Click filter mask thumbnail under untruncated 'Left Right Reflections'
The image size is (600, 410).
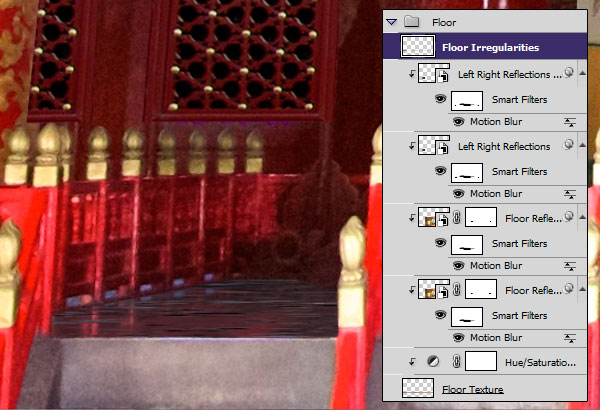[x=467, y=173]
